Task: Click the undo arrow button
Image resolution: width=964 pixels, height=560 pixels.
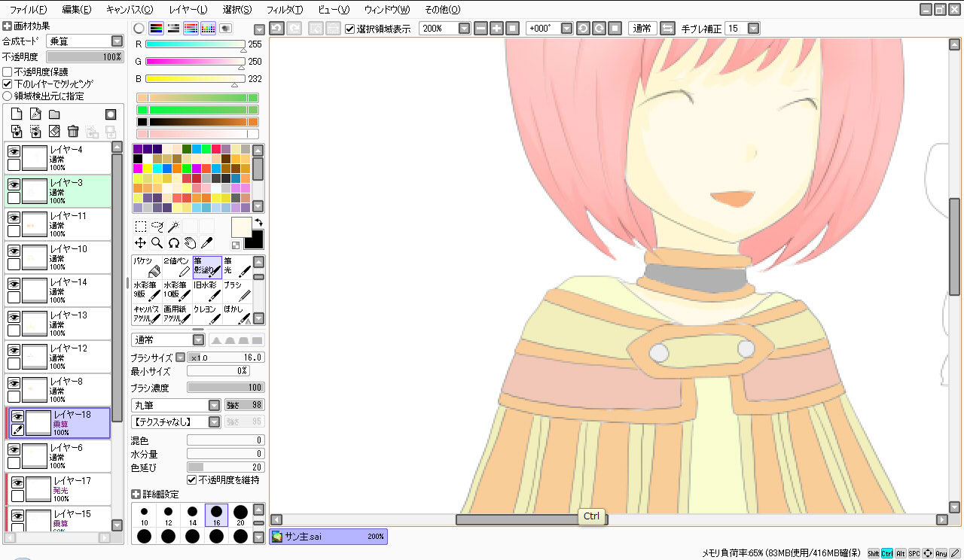Action: point(276,29)
